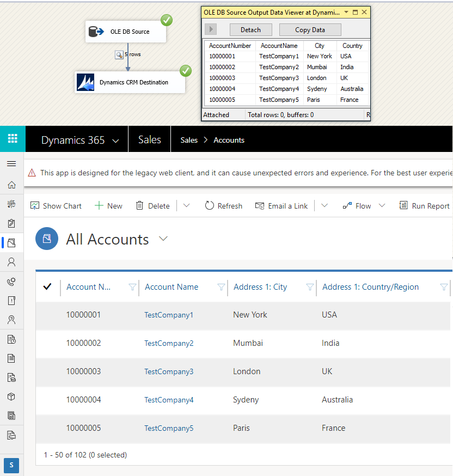Screen dimensions: 453x476
Task: Click the Dynamics CRM Destination component icon
Action: [85, 82]
